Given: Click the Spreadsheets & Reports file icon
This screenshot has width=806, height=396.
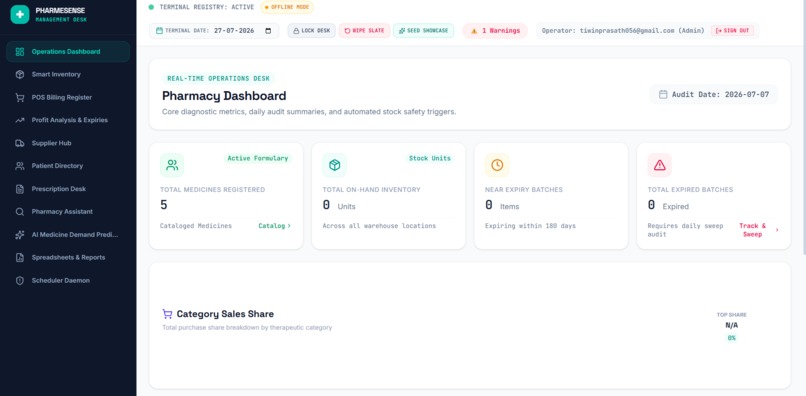Looking at the screenshot, I should click(x=20, y=258).
